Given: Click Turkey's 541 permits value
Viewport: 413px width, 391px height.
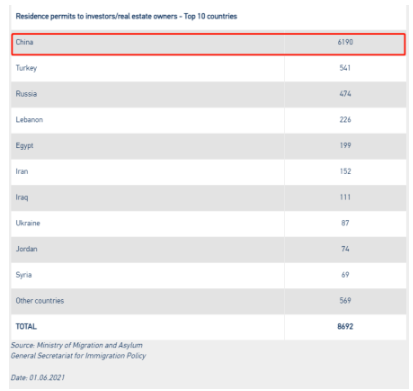Looking at the screenshot, I should tap(345, 68).
